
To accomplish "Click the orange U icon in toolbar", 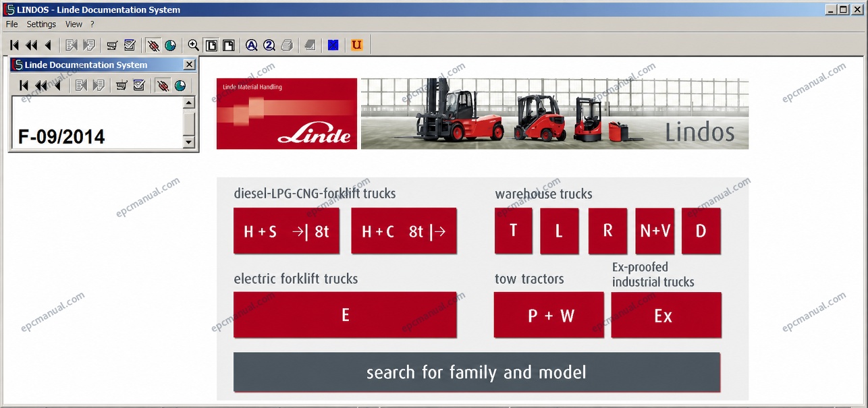I will click(x=357, y=45).
